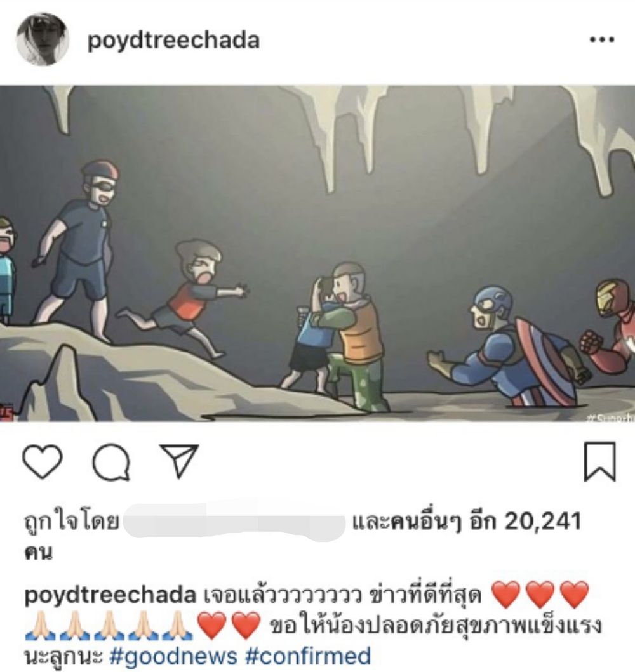The height and width of the screenshot is (672, 635).
Task: Click the cave rescue cartoon image
Action: point(317,254)
